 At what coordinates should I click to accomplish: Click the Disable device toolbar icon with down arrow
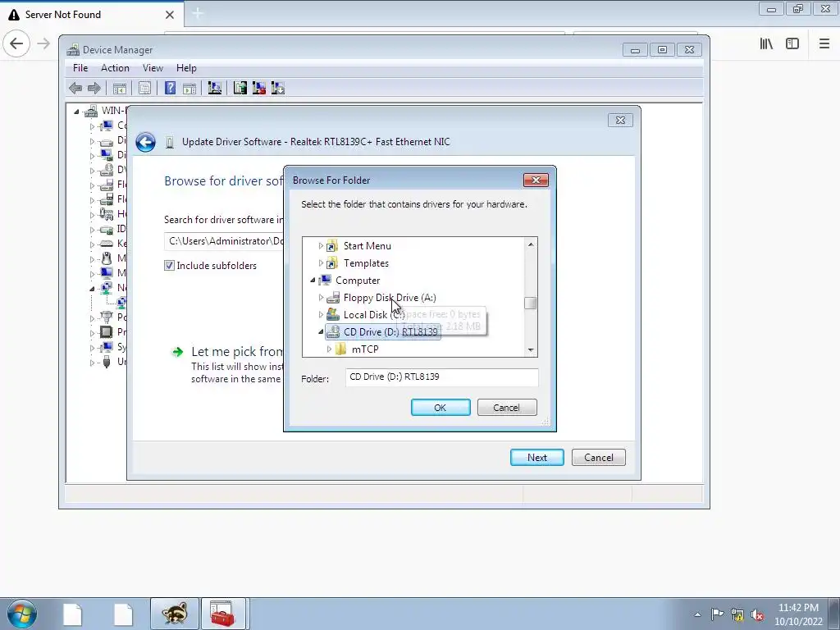click(278, 88)
